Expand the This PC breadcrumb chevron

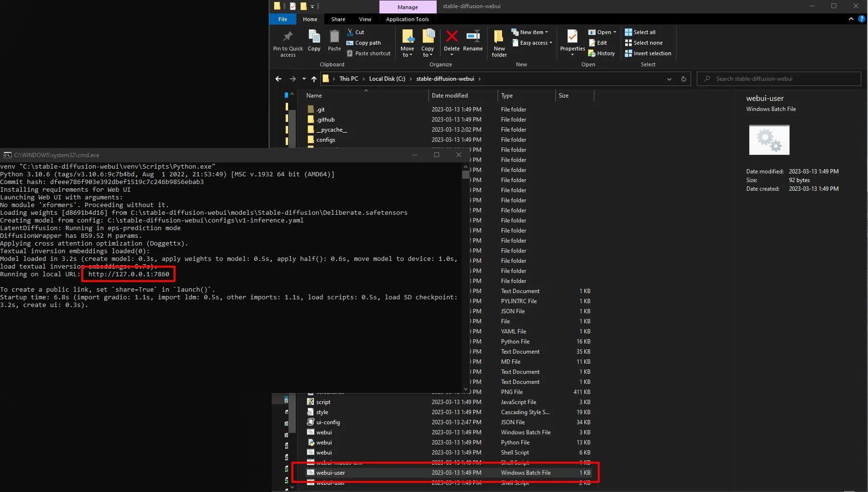(364, 79)
